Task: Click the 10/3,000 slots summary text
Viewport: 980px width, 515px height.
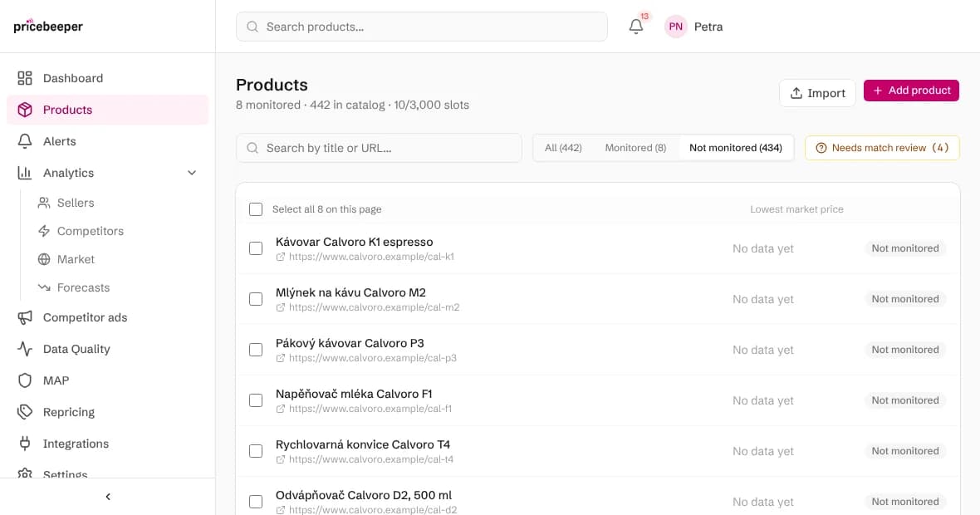Action: 431,105
